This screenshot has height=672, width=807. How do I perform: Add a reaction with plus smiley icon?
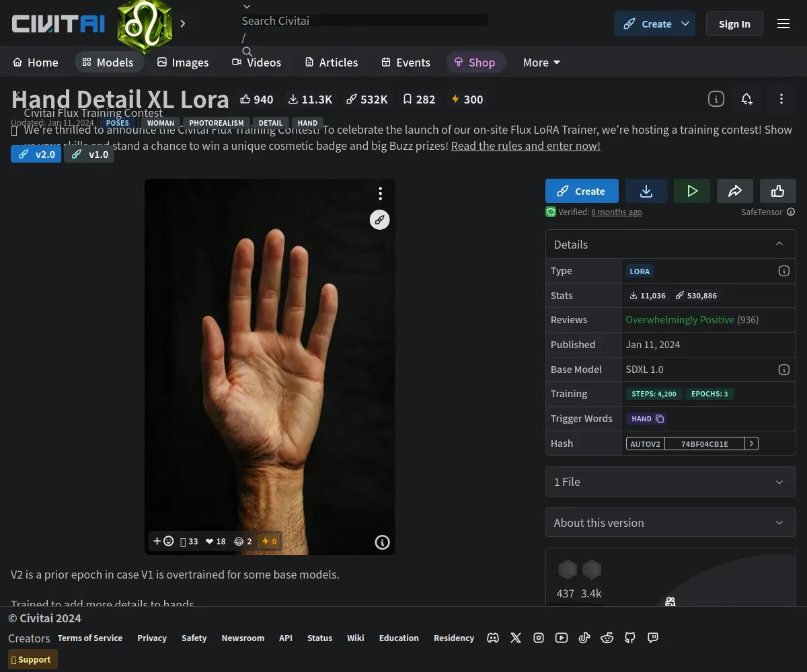(163, 541)
